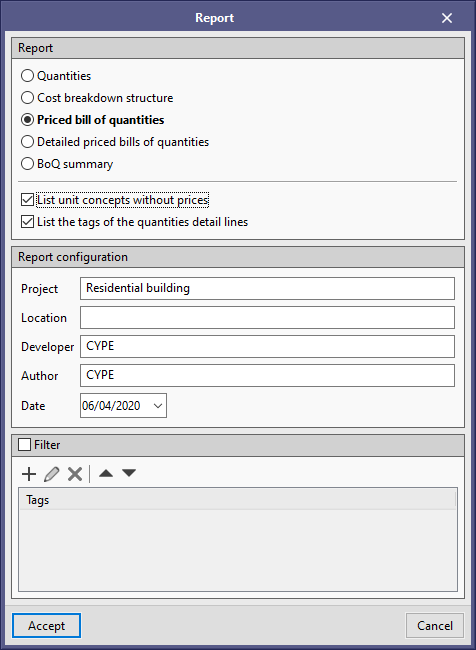Uncheck List the tags of quantities detail lines
476x650 pixels.
27,222
